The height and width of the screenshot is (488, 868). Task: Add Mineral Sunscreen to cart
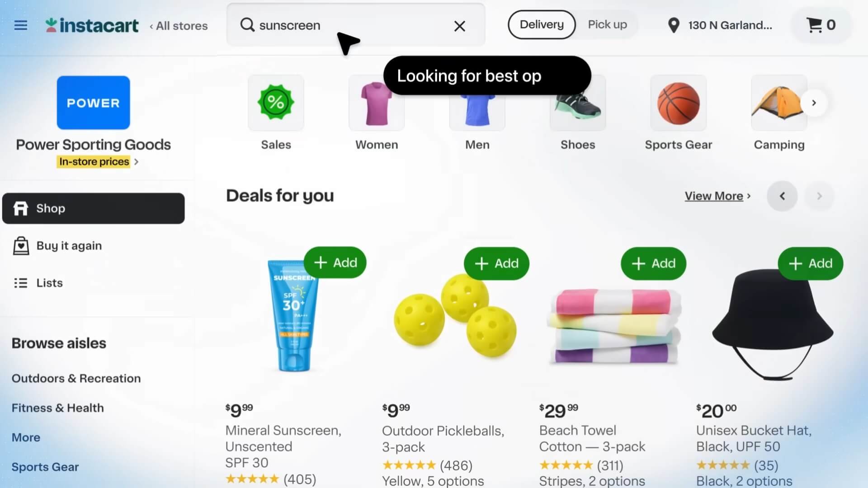335,263
